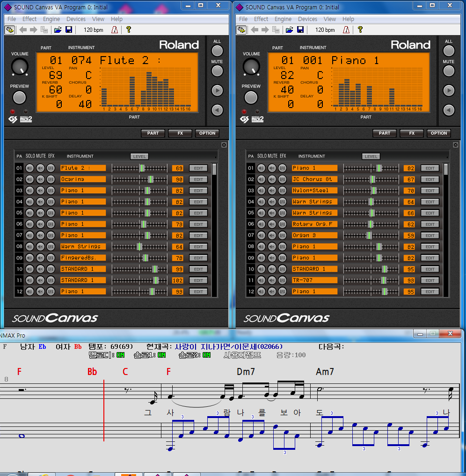Open instrument selector for left Warm Strings part

83,246
